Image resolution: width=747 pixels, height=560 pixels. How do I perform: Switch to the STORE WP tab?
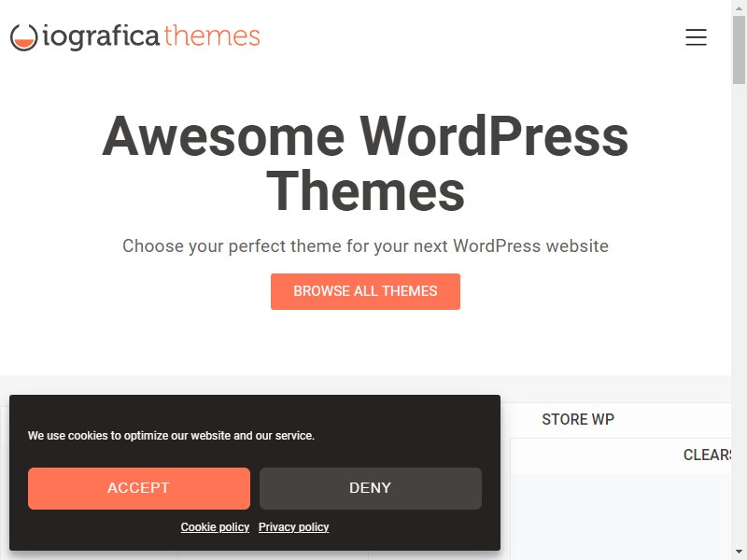[x=578, y=419]
